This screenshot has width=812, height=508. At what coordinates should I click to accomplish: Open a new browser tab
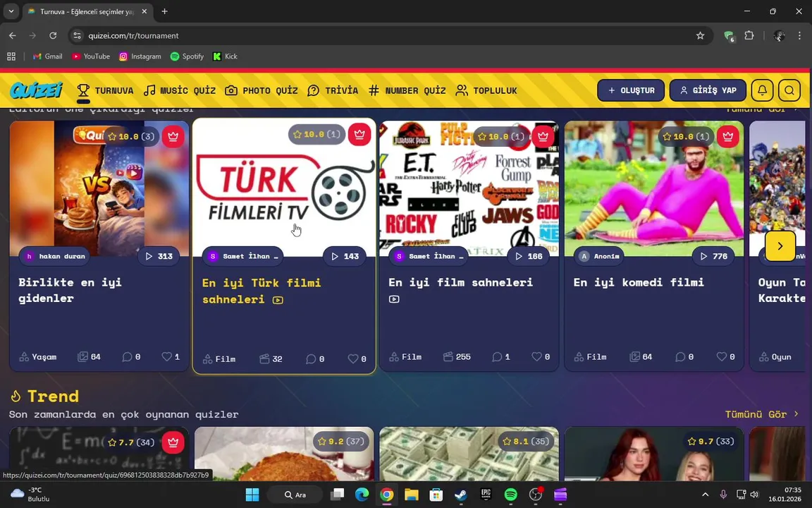[164, 11]
